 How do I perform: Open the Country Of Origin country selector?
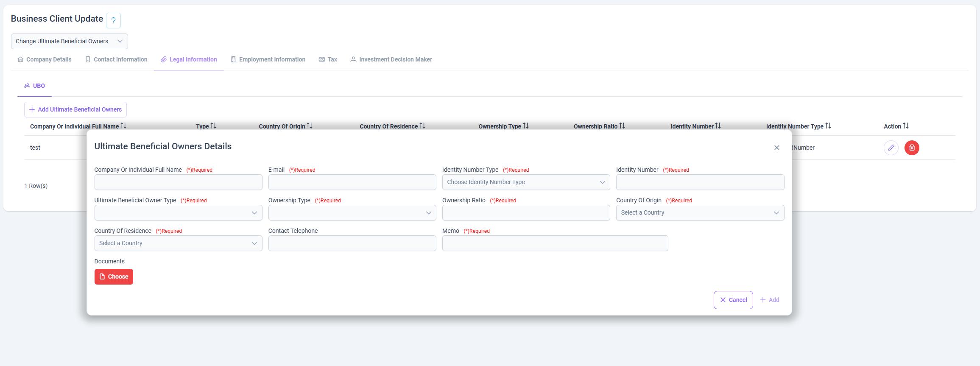pos(700,212)
